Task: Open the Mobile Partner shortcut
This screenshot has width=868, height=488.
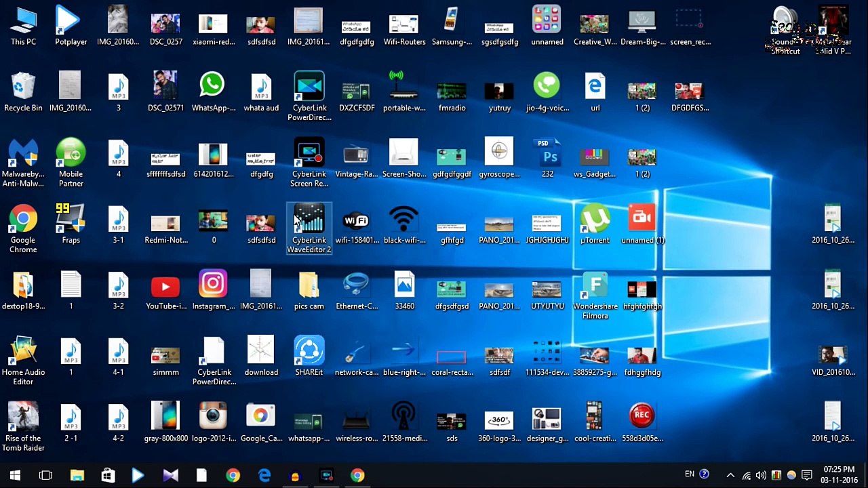Action: click(71, 163)
